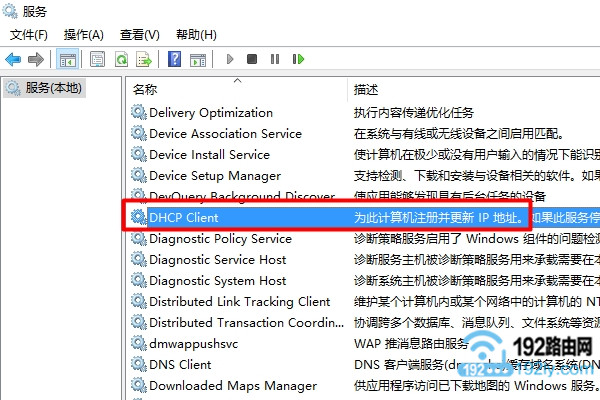Select the Diagnostic Policy Service row
The image size is (600, 400).
pos(220,239)
